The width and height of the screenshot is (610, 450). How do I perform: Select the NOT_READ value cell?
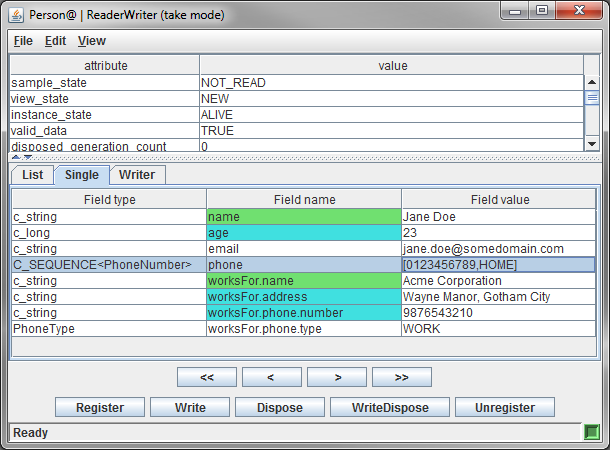click(x=392, y=82)
